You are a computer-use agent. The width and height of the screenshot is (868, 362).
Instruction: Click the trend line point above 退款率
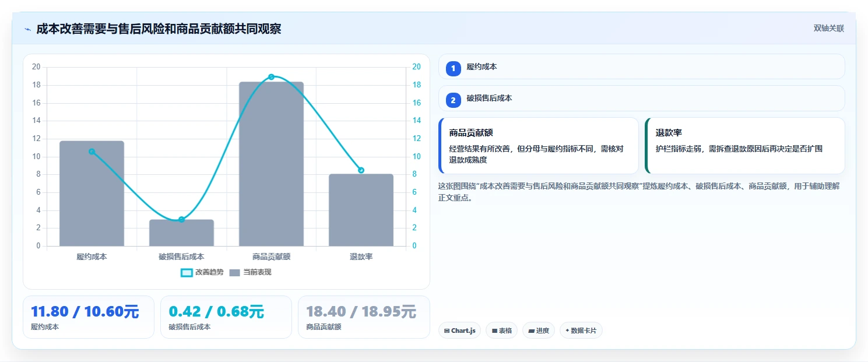361,170
